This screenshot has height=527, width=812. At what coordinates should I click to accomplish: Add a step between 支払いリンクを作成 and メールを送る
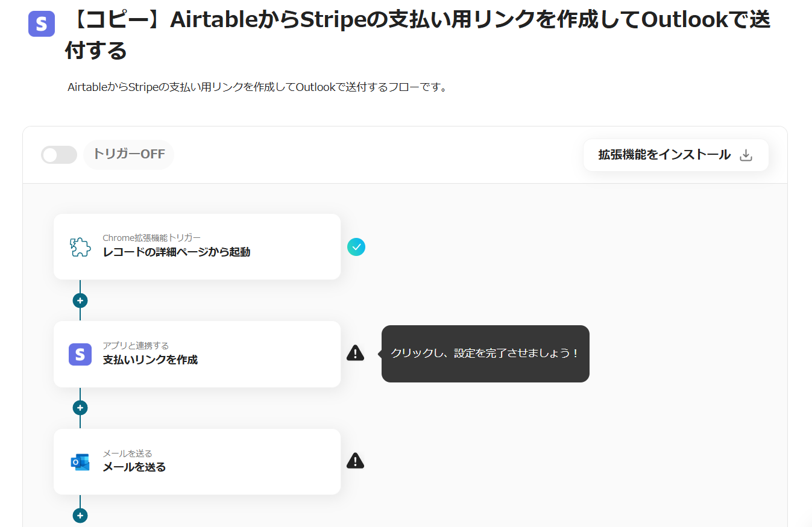[x=80, y=408]
